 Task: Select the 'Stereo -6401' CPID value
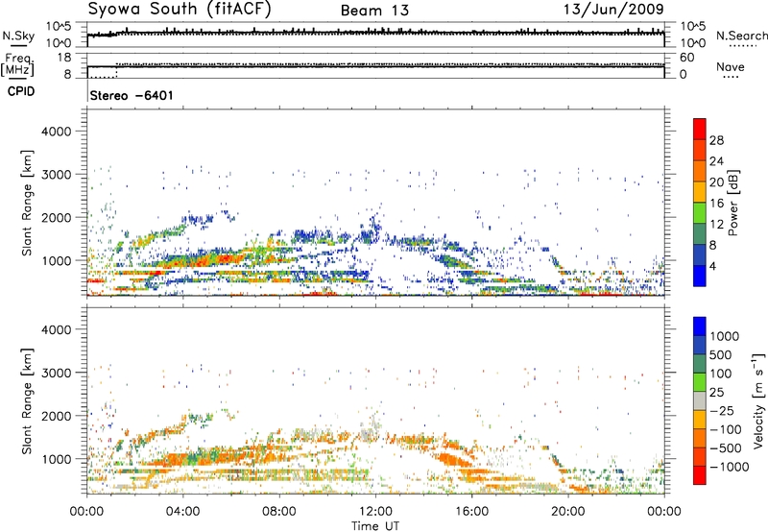pos(132,95)
